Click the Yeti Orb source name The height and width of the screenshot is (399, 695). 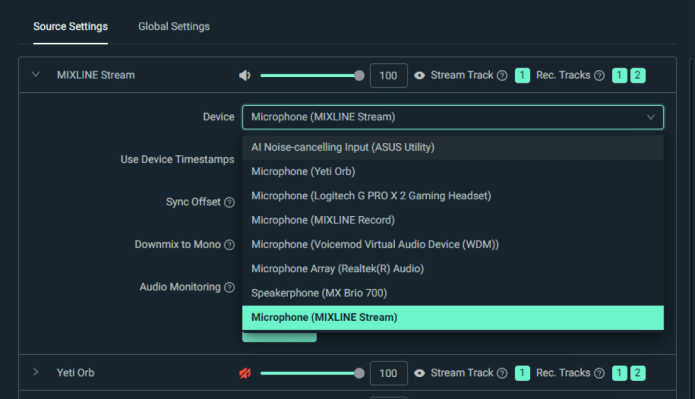pos(75,373)
